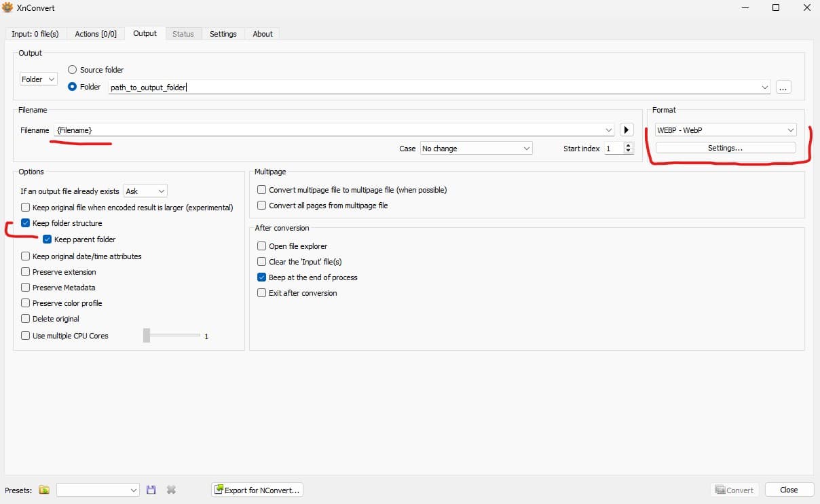Delete preset with the X icon
Image resolution: width=820 pixels, height=504 pixels.
coord(171,490)
